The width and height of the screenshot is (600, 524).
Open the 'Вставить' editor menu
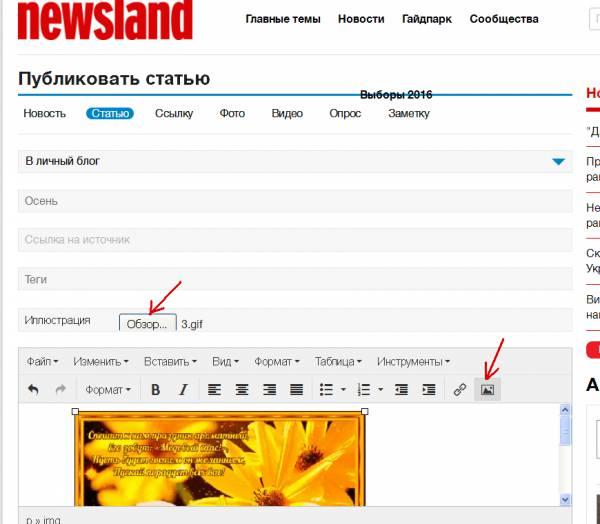tap(170, 361)
